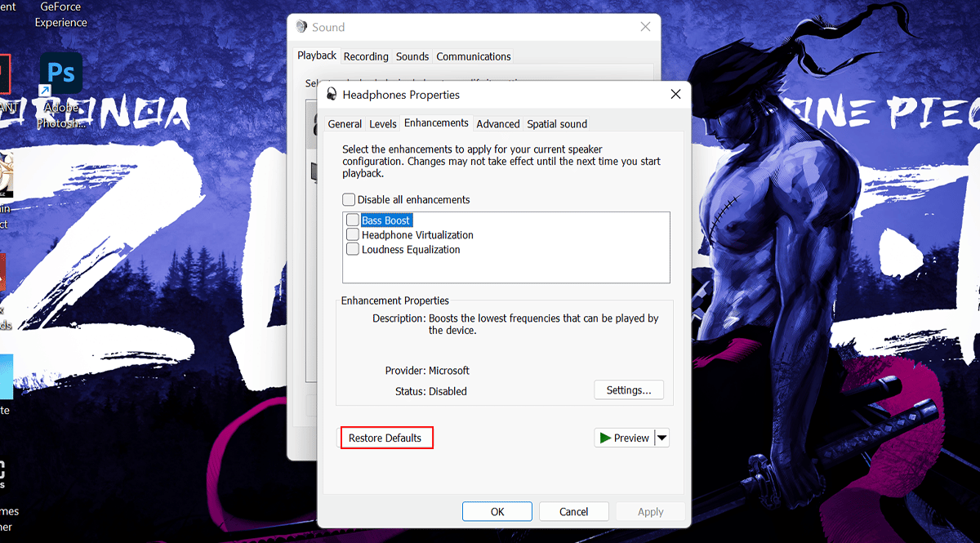This screenshot has width=980, height=543.
Task: Select Loudness Equalization list entry text
Action: tap(411, 250)
